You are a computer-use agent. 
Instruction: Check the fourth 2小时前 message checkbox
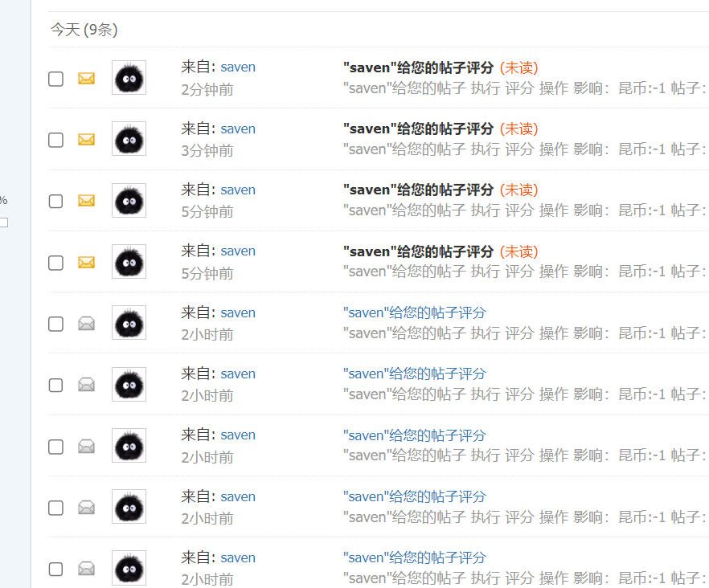(x=55, y=508)
